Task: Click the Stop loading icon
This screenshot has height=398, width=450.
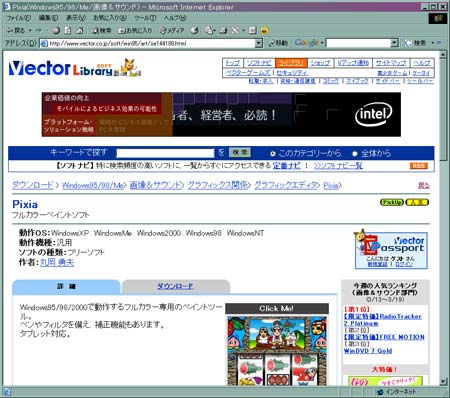Action: pos(56,31)
